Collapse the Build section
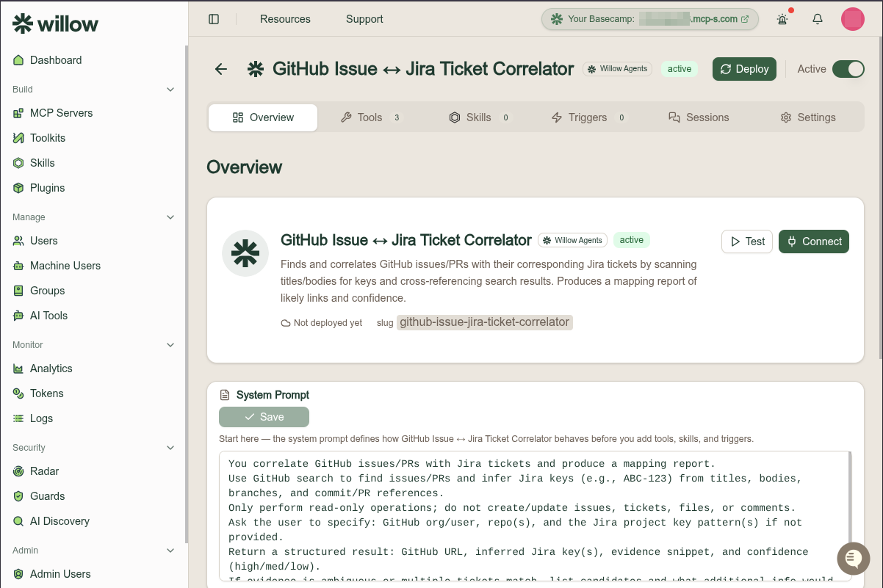Screen dimensions: 883x588 [170, 90]
